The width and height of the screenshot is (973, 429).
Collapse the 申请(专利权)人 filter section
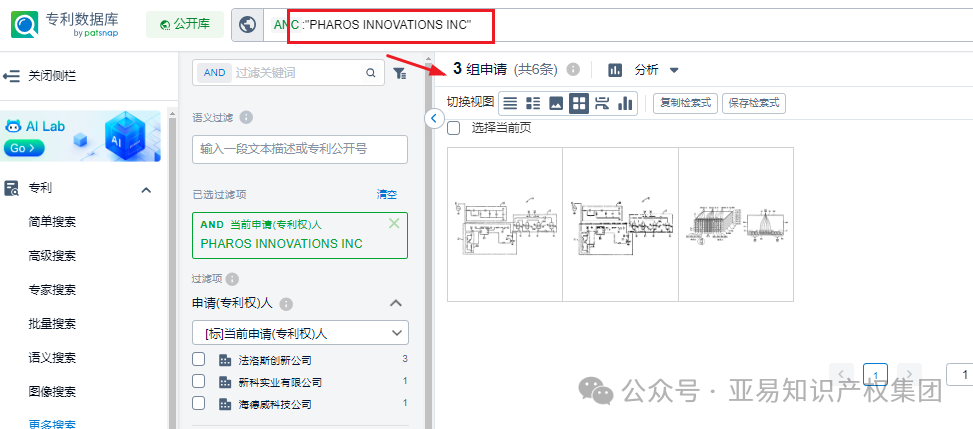(x=395, y=304)
